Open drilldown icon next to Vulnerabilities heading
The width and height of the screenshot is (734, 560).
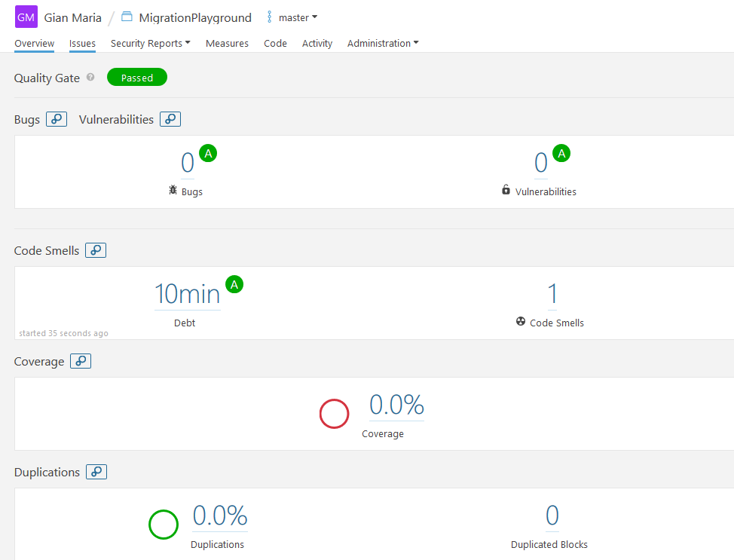[x=170, y=119]
